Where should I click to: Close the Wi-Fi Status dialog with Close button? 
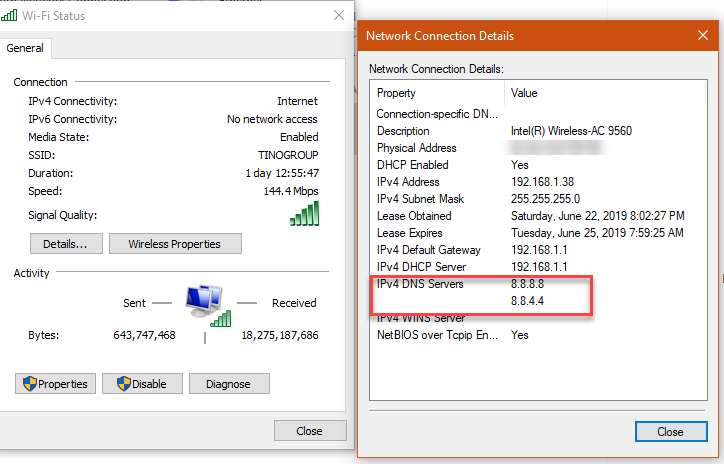pyautogui.click(x=310, y=430)
